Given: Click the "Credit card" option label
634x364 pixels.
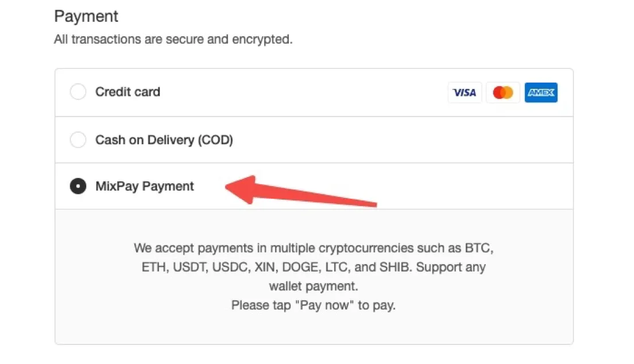Looking at the screenshot, I should [127, 92].
